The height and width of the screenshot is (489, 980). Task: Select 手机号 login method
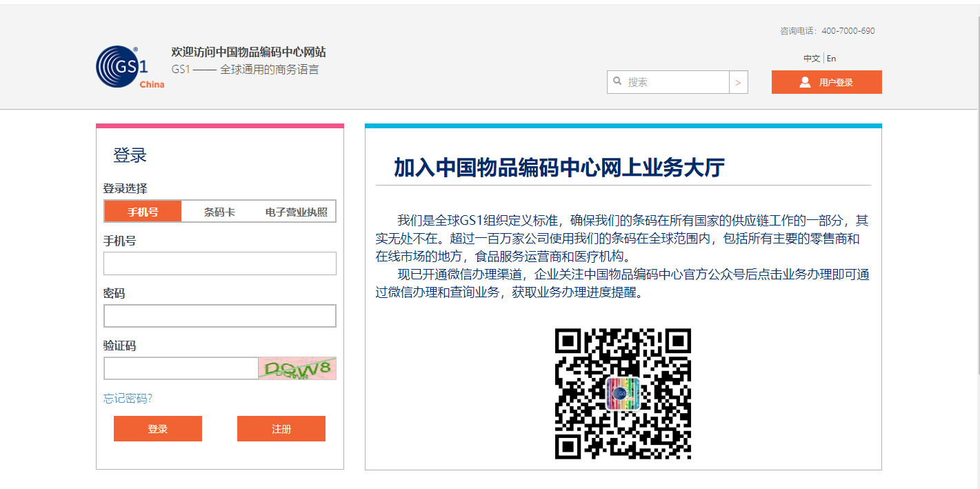point(142,210)
